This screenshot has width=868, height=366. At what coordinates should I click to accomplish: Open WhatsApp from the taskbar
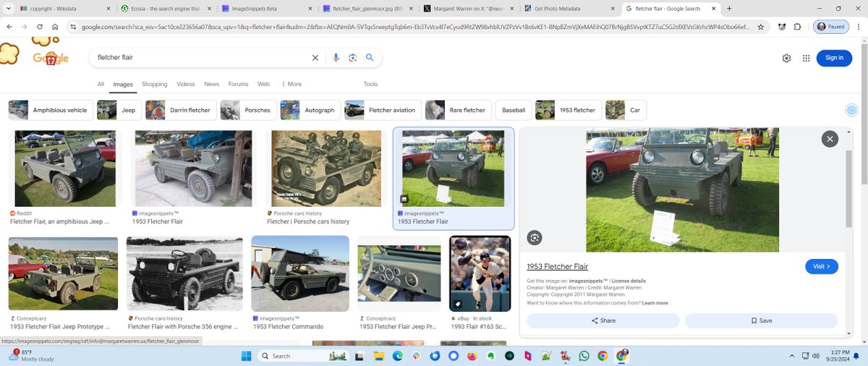[584, 356]
